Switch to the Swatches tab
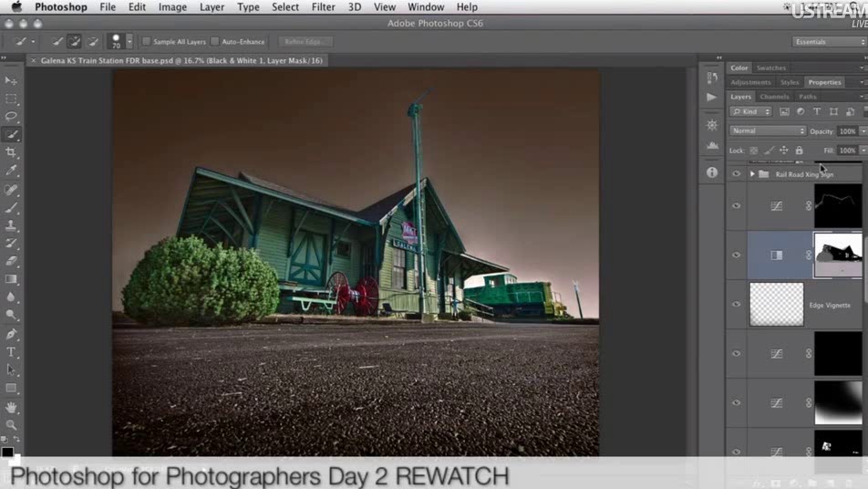This screenshot has height=489, width=868. pos(771,68)
